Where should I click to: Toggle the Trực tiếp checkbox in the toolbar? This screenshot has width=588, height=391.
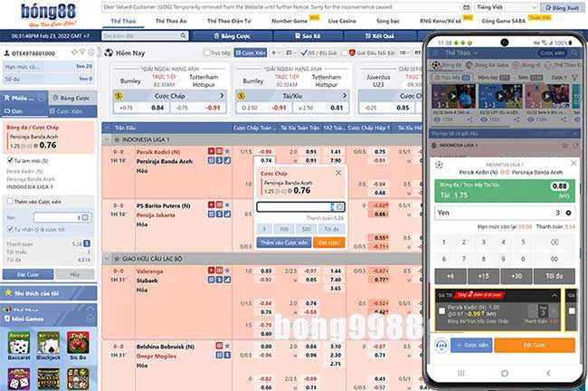coord(206,52)
